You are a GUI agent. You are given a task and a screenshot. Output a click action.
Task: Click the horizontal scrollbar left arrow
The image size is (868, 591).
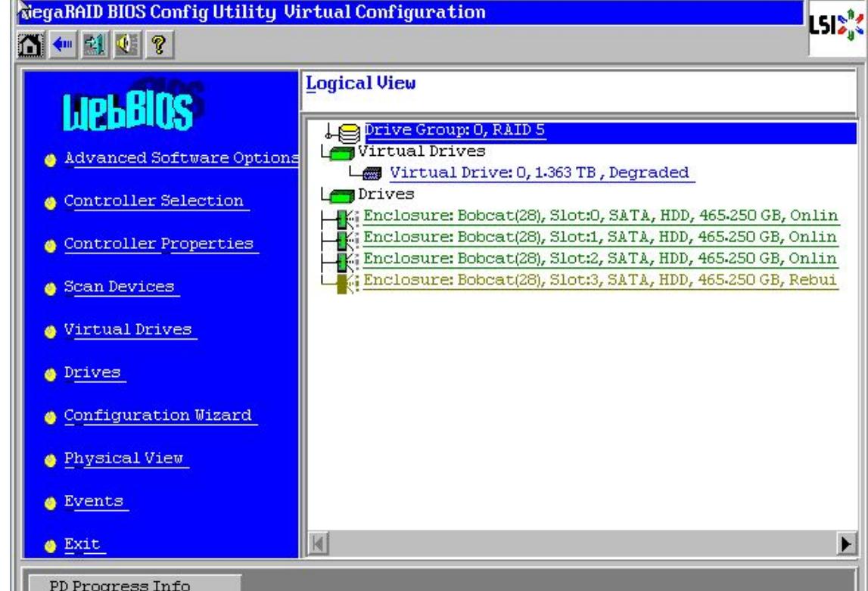[x=319, y=543]
